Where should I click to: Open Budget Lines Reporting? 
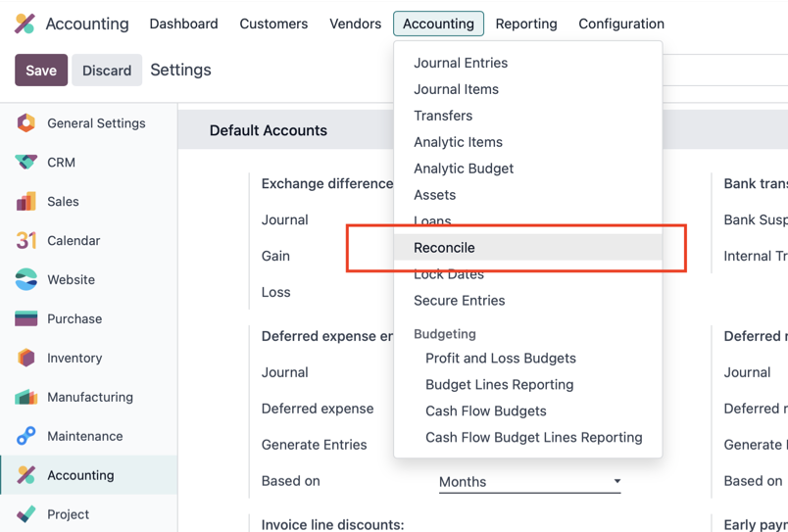click(528, 384)
